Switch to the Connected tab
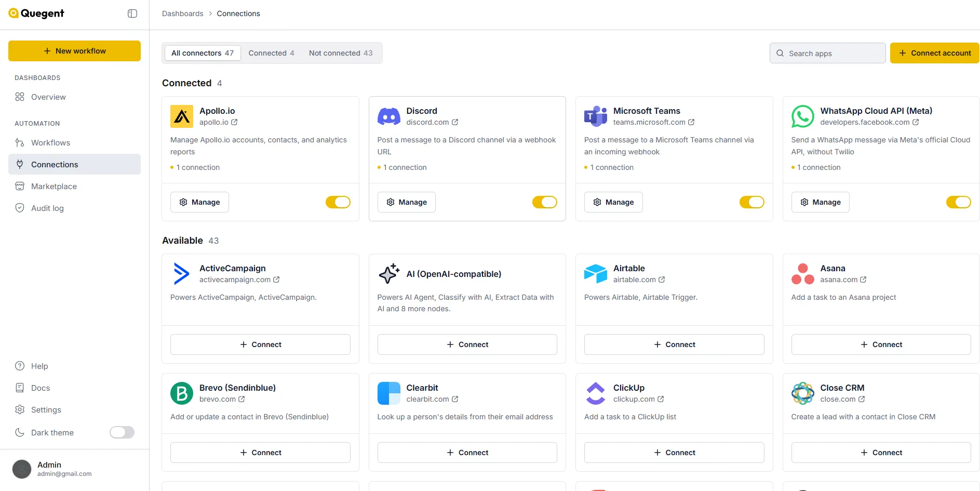 [x=271, y=53]
